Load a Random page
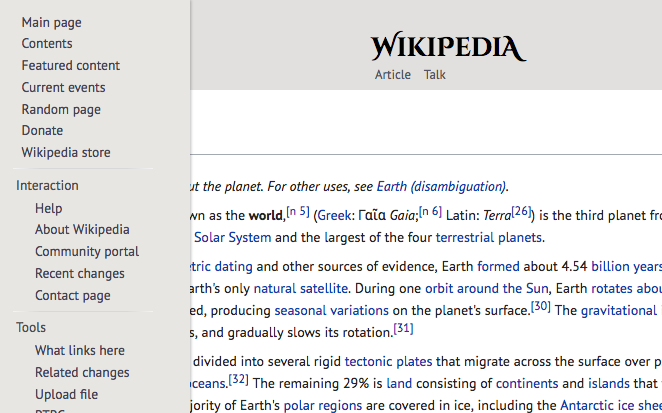This screenshot has width=662, height=413. 61,109
